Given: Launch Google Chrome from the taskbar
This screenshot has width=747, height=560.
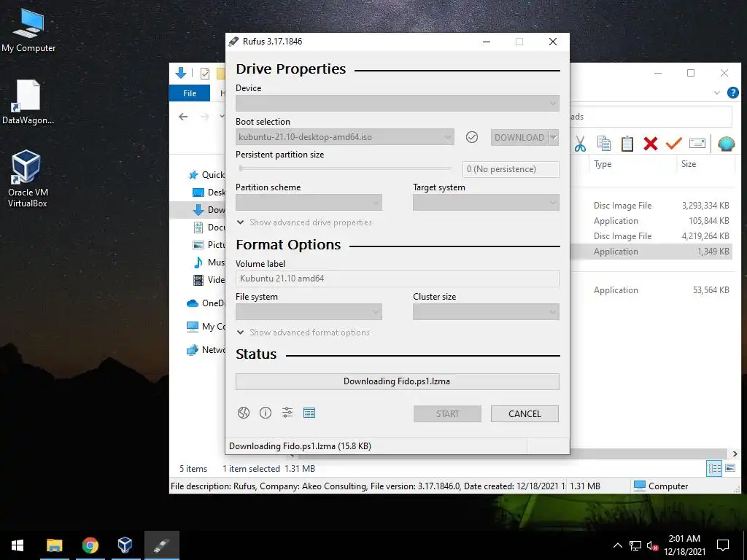Looking at the screenshot, I should (90, 545).
